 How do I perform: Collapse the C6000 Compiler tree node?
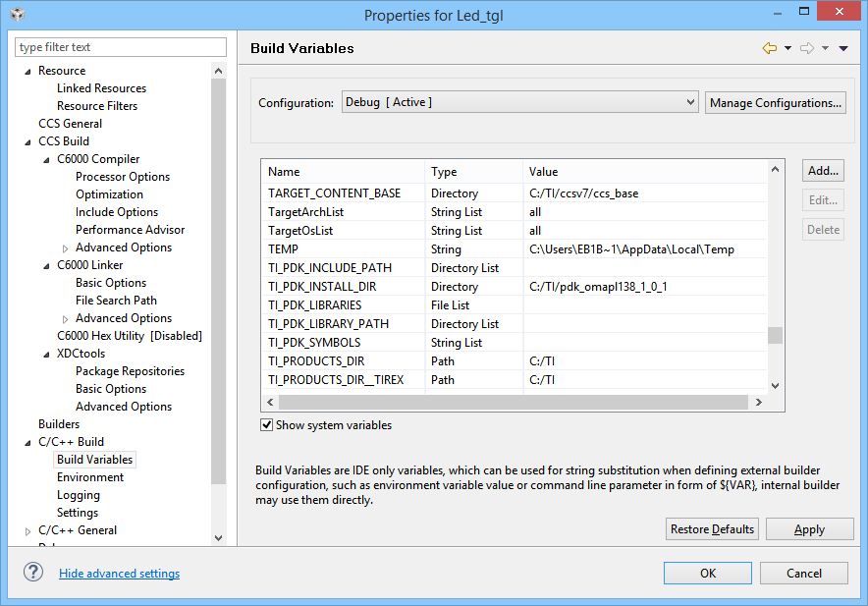[x=47, y=159]
